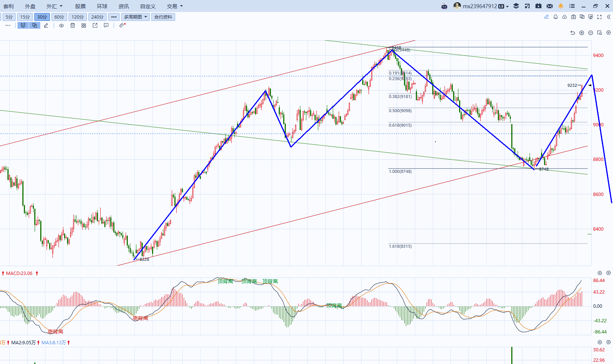
Task: Open the 自定义 menu
Action: [148, 6]
